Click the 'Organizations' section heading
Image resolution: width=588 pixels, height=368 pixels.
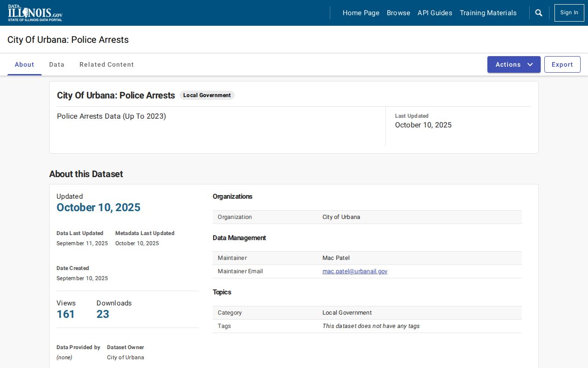(x=232, y=196)
